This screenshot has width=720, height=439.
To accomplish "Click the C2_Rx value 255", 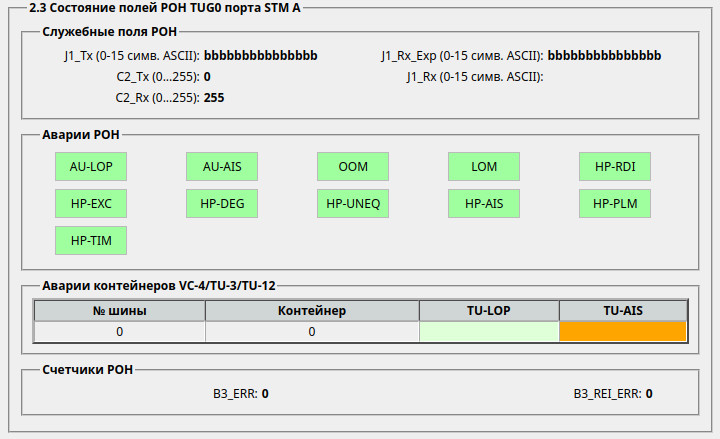I will (214, 97).
